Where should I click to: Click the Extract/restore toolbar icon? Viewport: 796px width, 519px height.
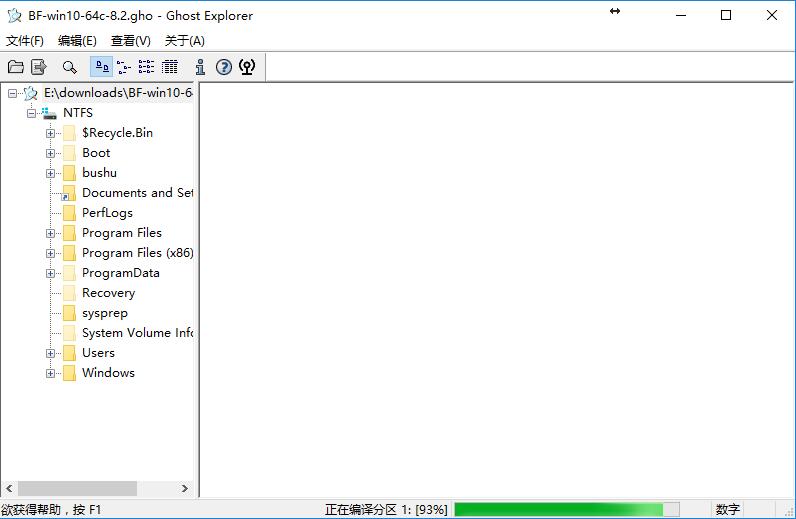coord(39,67)
